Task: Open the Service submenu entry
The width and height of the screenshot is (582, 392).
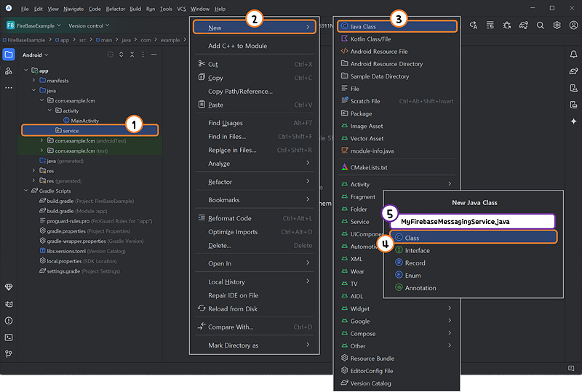Action: [359, 222]
